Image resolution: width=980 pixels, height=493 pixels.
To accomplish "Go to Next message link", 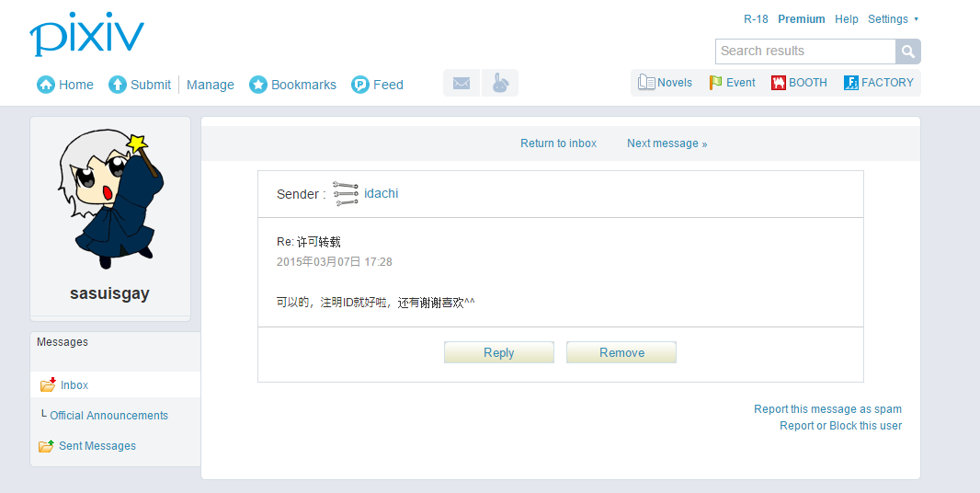I will 667,143.
